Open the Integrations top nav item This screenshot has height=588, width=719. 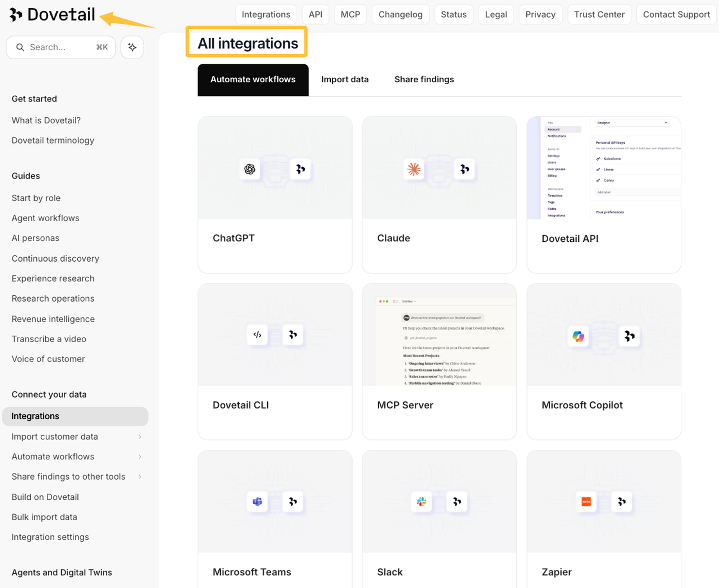coord(266,14)
